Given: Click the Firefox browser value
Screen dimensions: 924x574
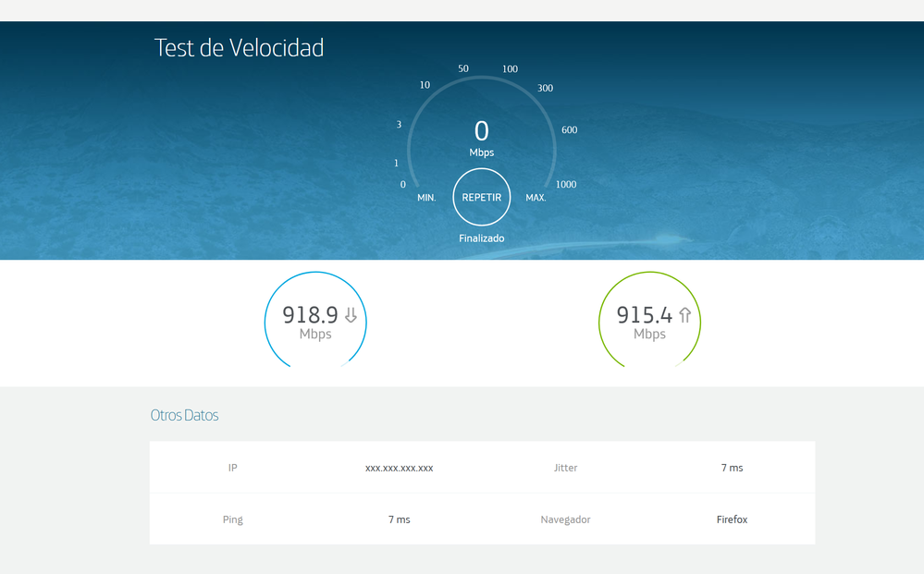Looking at the screenshot, I should coord(732,519).
